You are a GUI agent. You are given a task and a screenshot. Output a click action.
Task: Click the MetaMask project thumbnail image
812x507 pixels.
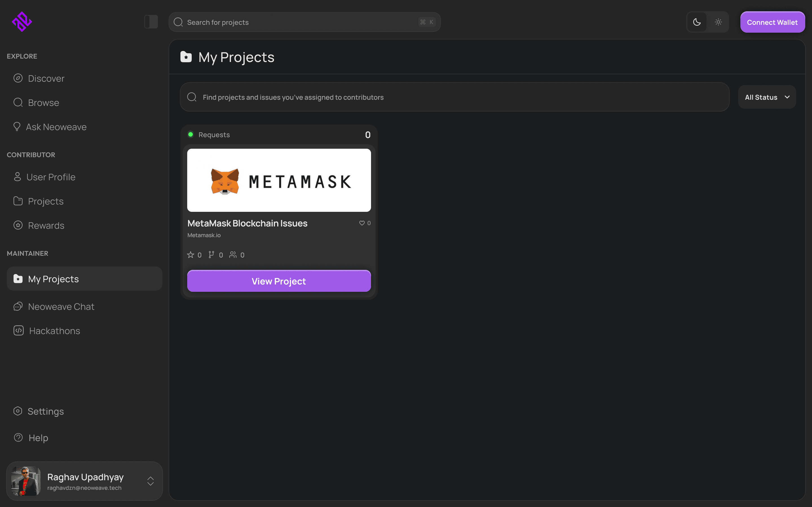279,180
